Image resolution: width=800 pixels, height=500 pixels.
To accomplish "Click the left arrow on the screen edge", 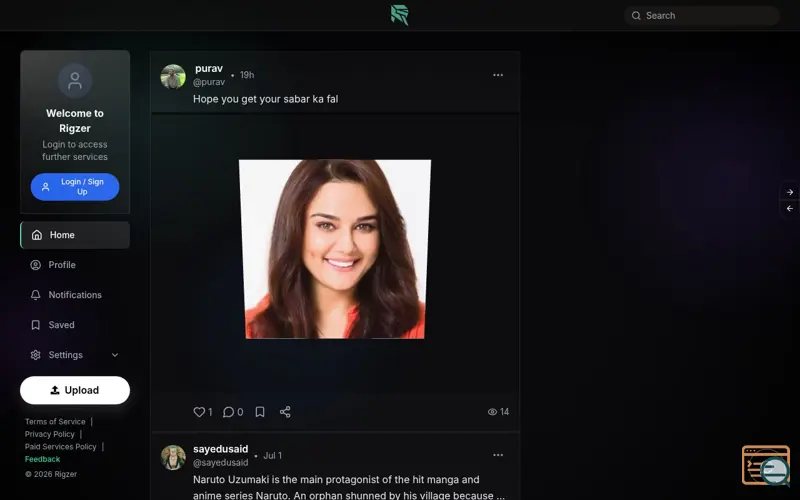I will pyautogui.click(x=790, y=209).
